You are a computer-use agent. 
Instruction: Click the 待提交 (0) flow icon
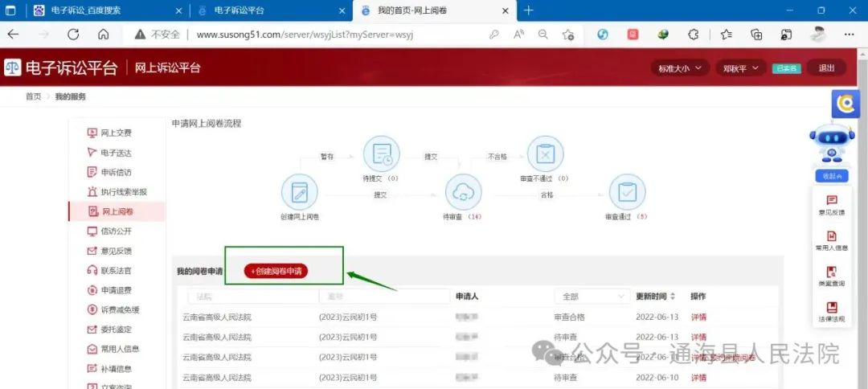coord(382,154)
